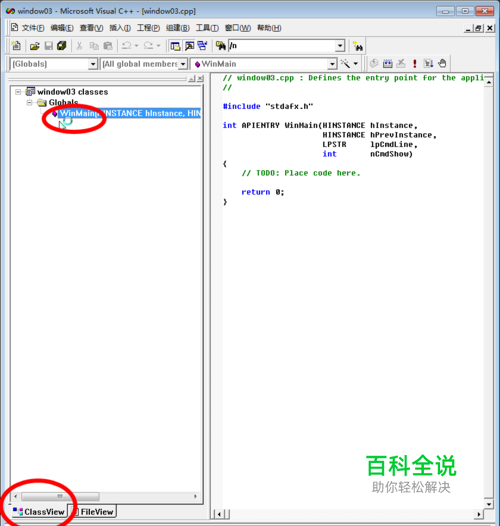Click workspace scrollbar left arrow
Screen dimensions: 500x526
click(x=15, y=496)
